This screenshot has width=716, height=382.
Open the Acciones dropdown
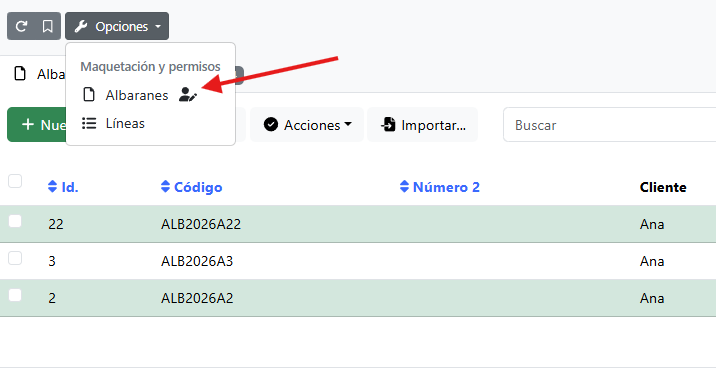click(x=307, y=125)
